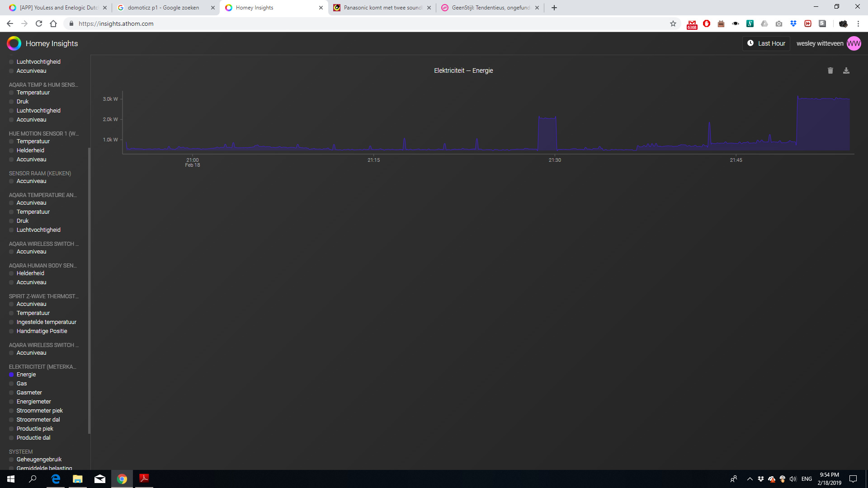Screen dimensions: 868x488
Task: Open Chrome's three-dot menu
Action: pos(858,23)
